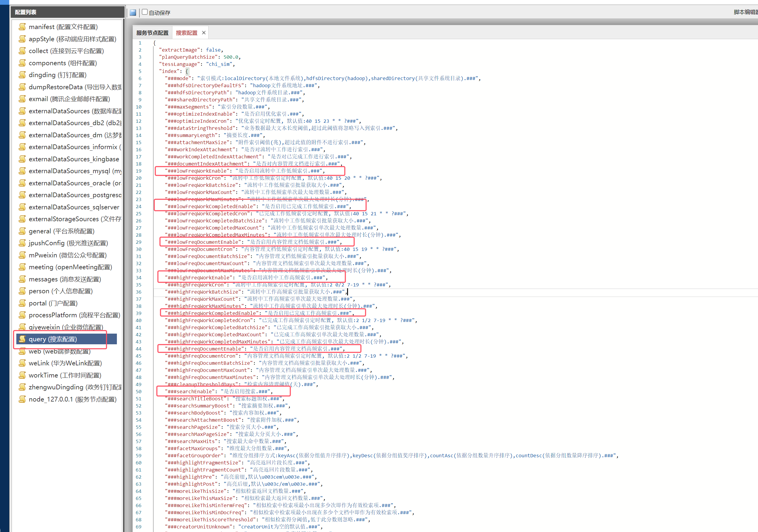The image size is (758, 532).
Task: Click line number 50 in gutter
Action: 139,391
